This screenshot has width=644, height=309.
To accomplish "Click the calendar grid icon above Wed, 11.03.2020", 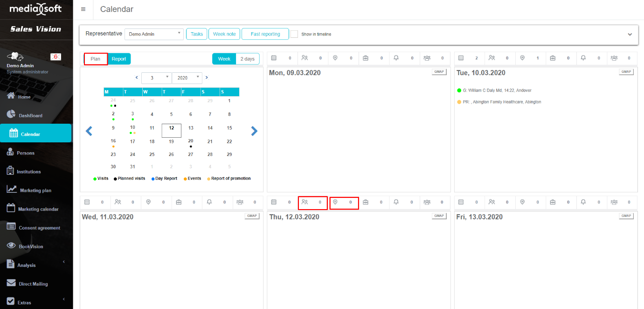I will point(87,202).
